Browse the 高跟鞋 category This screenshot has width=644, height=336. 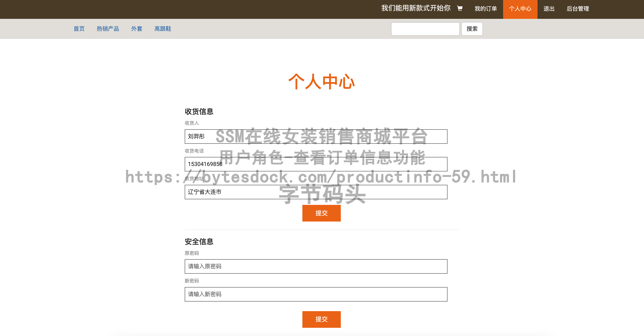(163, 29)
